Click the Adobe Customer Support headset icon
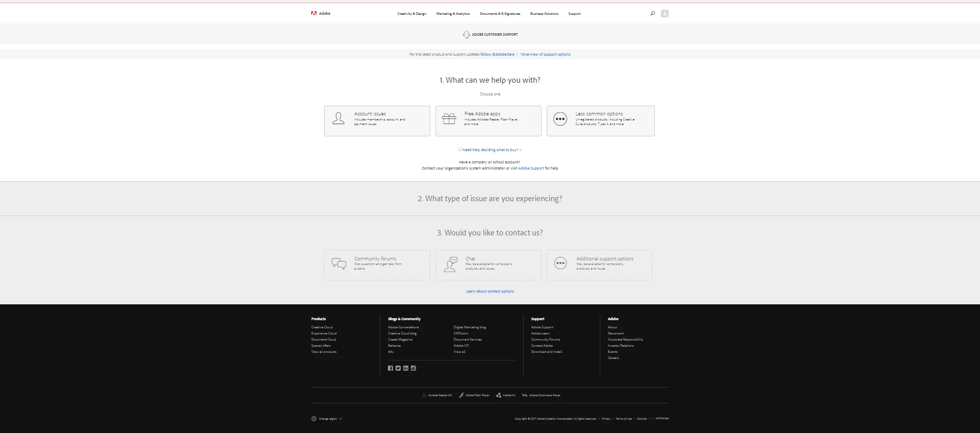The image size is (980, 433). 466,35
